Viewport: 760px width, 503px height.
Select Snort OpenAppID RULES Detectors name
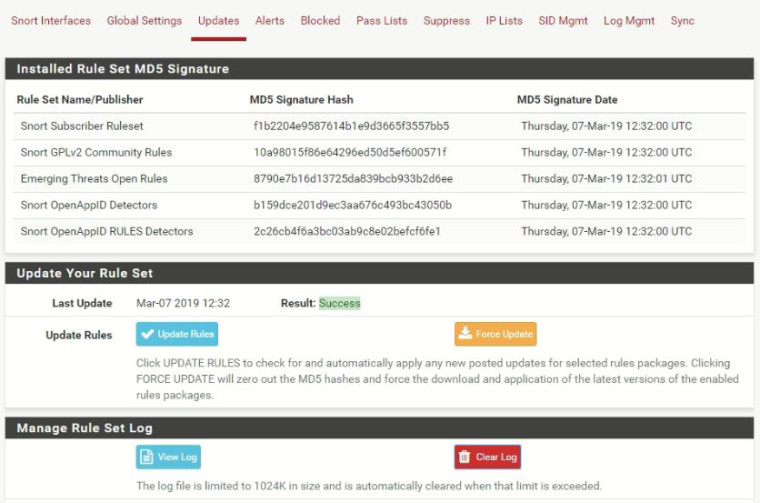[107, 231]
